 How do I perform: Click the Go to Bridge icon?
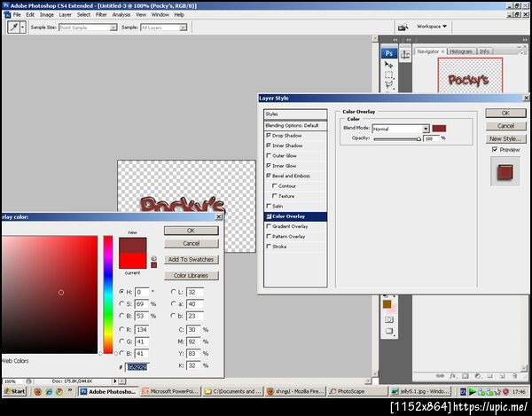pos(403,27)
